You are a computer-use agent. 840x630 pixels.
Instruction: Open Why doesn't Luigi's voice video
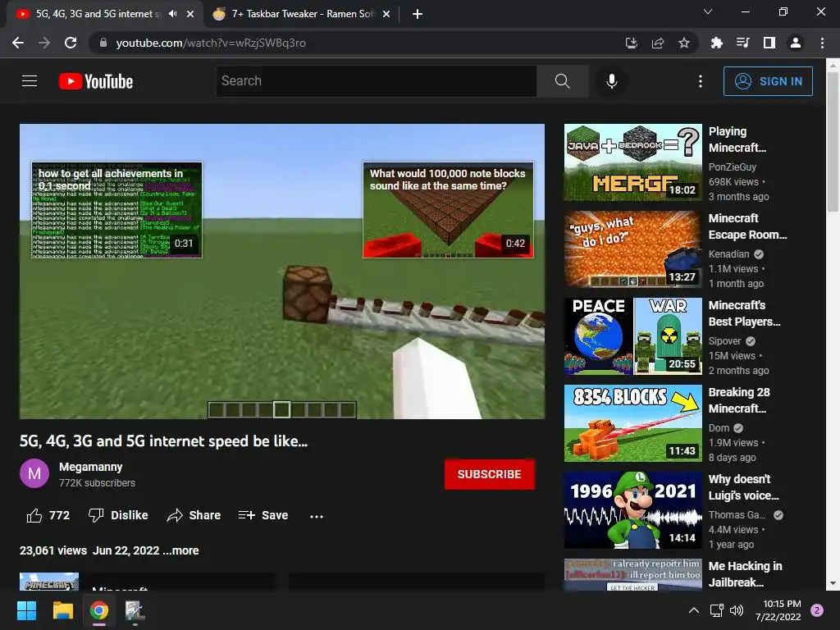[632, 510]
